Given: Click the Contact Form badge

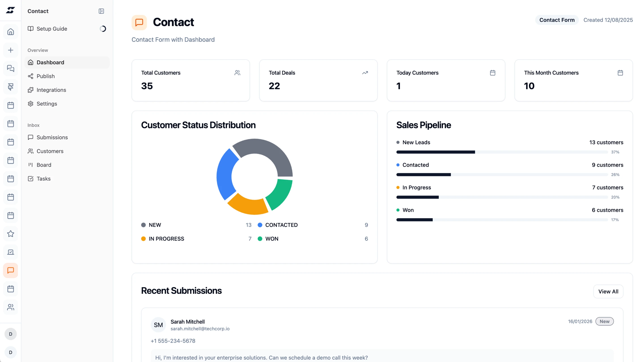Looking at the screenshot, I should click(557, 20).
